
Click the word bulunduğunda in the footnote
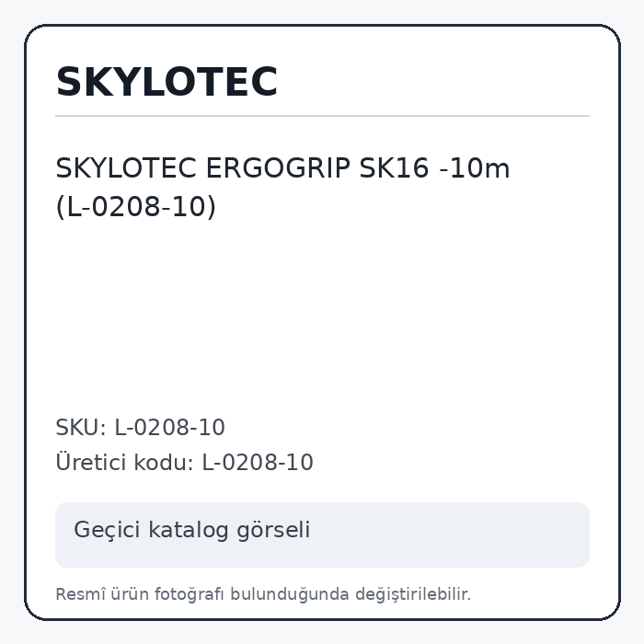(x=289, y=594)
